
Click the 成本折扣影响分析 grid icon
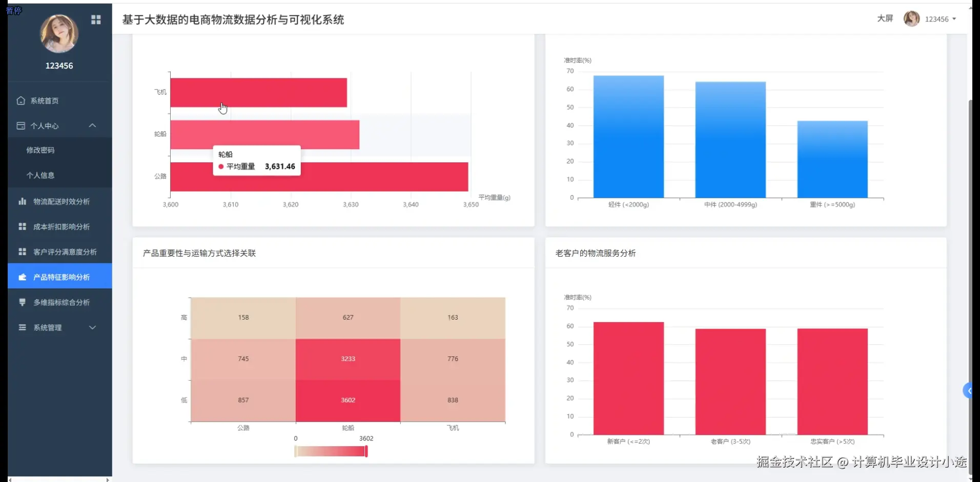[x=22, y=226]
